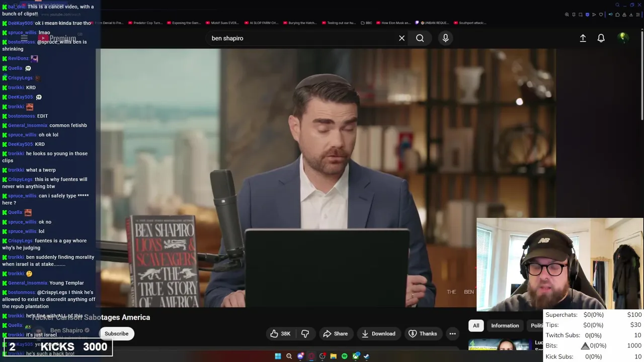Click the YouTube search magnifier button
Image resolution: width=644 pixels, height=362 pixels.
pos(420,38)
